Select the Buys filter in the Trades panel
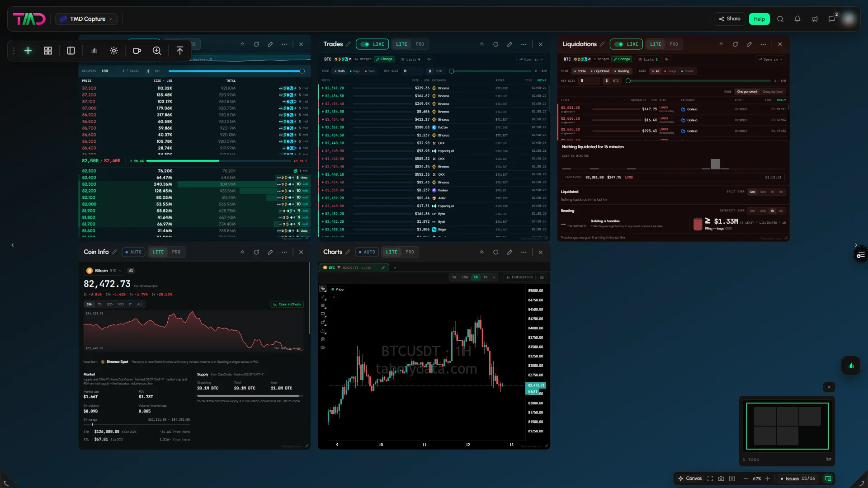 tap(355, 71)
